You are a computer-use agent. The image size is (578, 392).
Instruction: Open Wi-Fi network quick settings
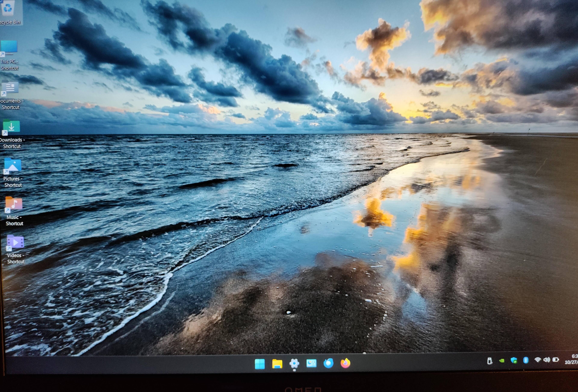pyautogui.click(x=538, y=360)
